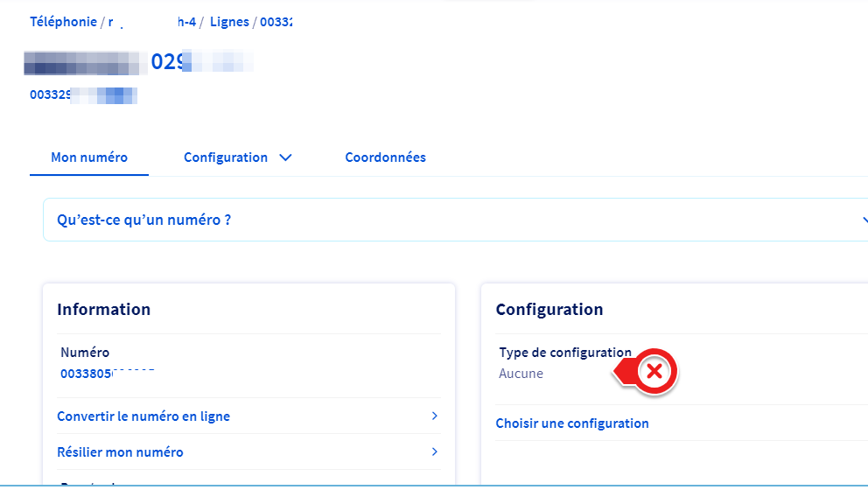Go to the Coordonnées tab

click(x=385, y=158)
